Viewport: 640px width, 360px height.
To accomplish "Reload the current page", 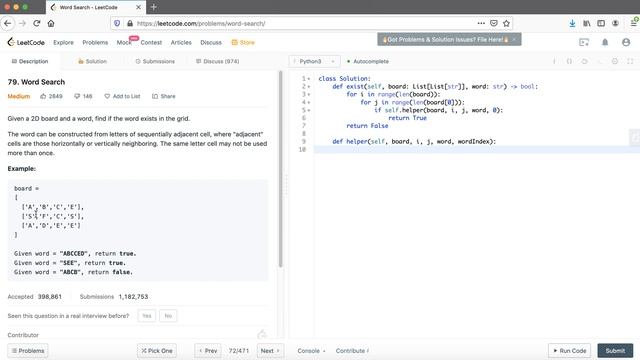I will [x=37, y=23].
